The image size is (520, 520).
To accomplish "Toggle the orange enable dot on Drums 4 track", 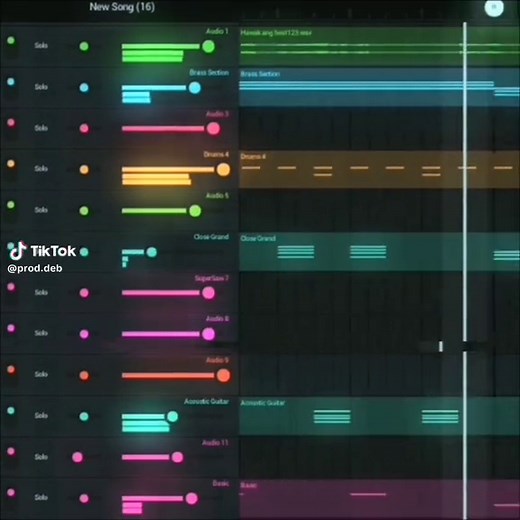I will [x=11, y=164].
